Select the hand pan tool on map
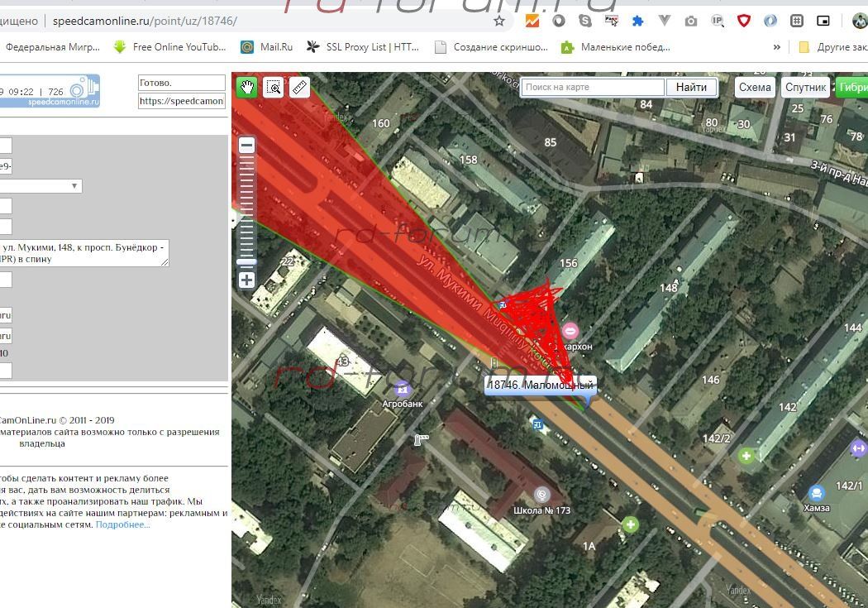 (x=246, y=87)
